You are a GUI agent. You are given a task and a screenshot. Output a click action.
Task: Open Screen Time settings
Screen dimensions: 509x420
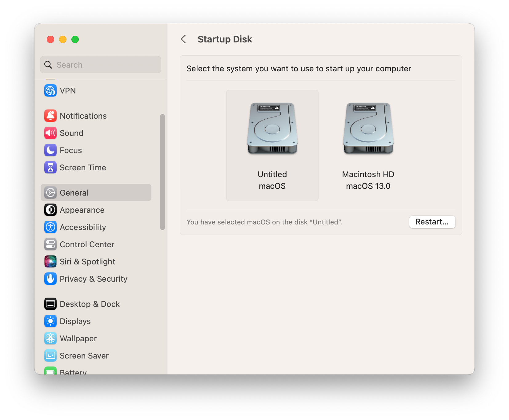click(96, 168)
